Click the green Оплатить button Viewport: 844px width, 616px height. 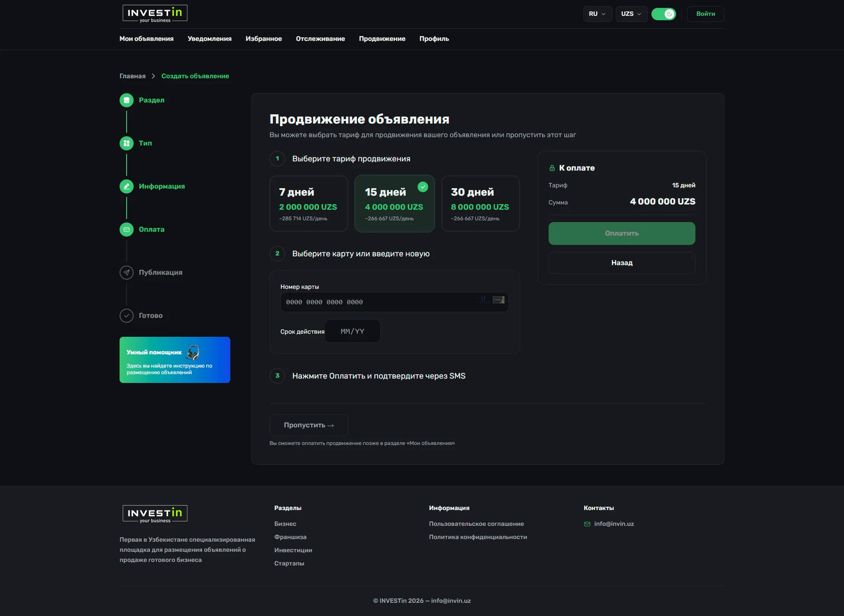pos(622,233)
